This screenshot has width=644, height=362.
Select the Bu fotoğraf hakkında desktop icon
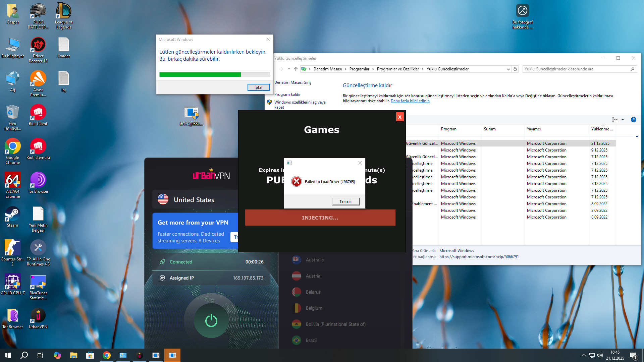[x=523, y=16]
